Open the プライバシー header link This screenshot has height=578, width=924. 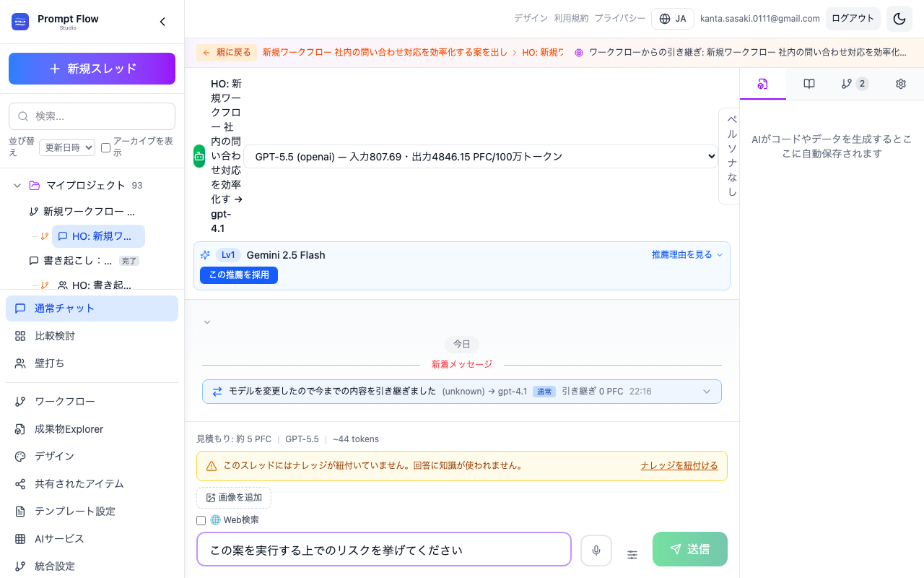(620, 18)
